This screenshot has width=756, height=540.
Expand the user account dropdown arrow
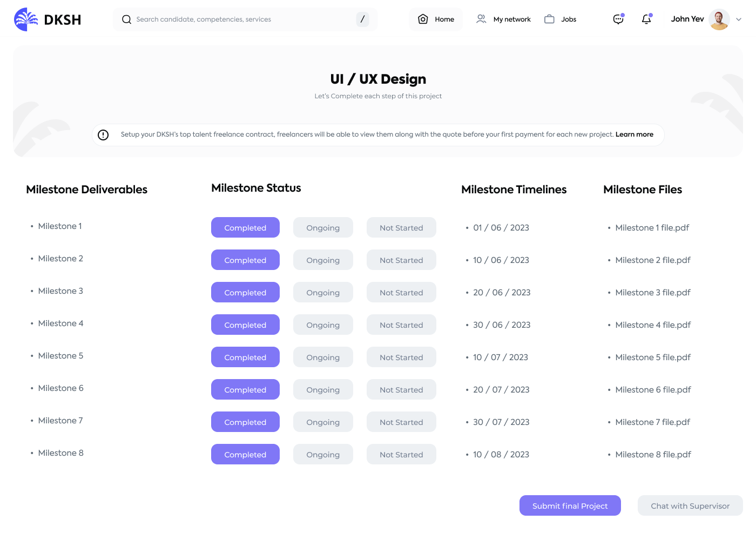[739, 19]
